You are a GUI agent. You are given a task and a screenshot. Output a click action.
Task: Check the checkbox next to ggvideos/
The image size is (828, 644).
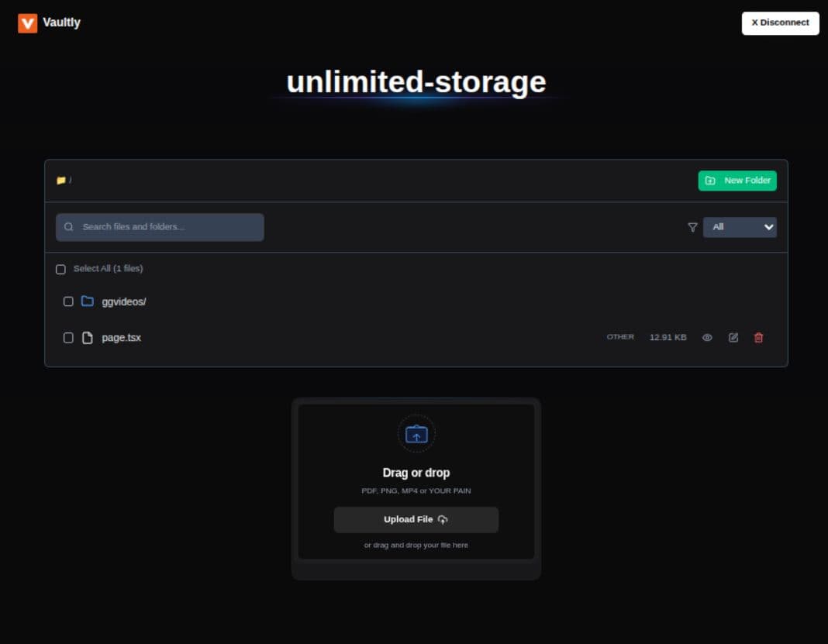[68, 301]
